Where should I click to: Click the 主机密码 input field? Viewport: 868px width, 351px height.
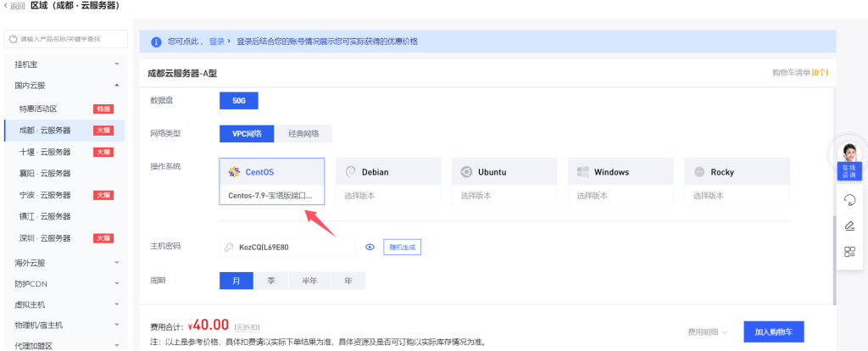(288, 248)
